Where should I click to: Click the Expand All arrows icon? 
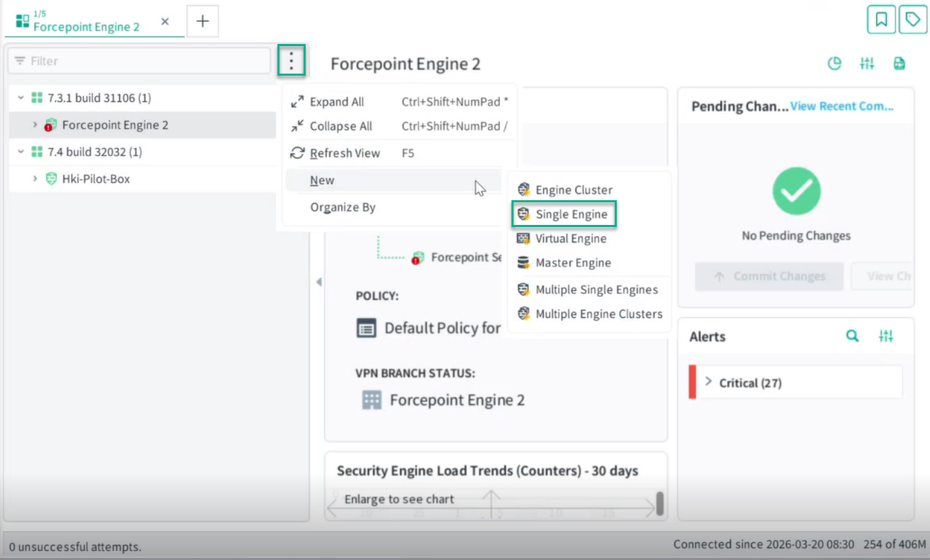(297, 102)
